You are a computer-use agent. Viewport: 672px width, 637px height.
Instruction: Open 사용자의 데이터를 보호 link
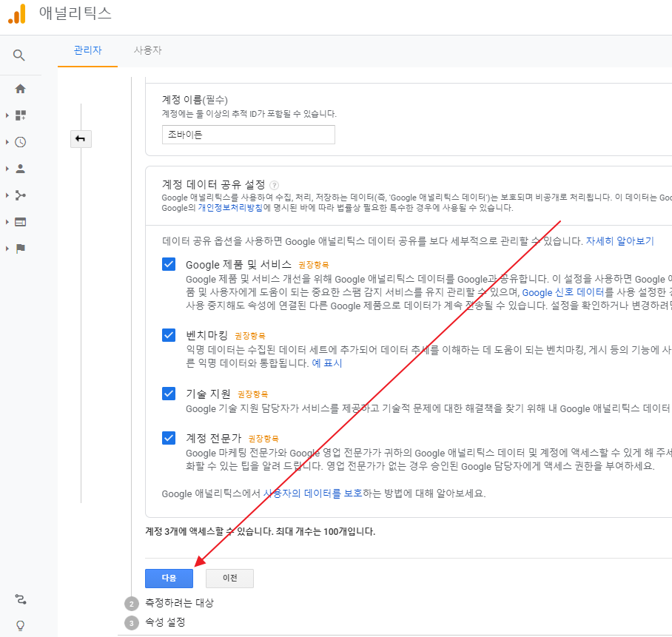[x=312, y=493]
